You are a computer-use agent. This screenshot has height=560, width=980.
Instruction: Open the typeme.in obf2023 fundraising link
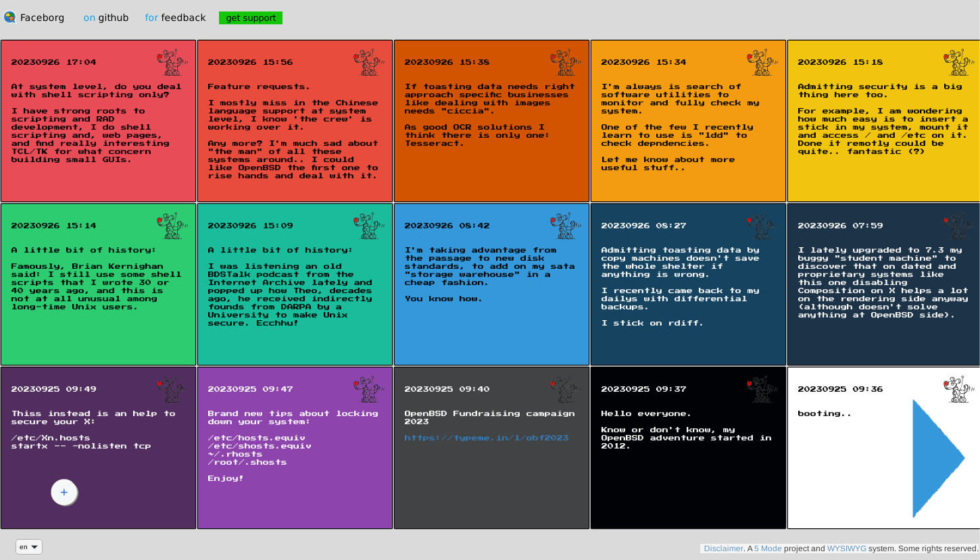point(486,438)
